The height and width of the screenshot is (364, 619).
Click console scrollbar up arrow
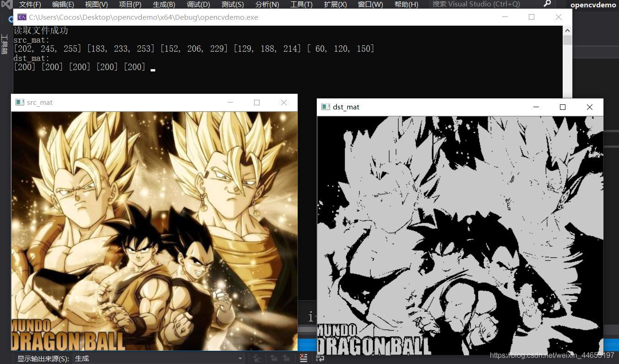567,31
